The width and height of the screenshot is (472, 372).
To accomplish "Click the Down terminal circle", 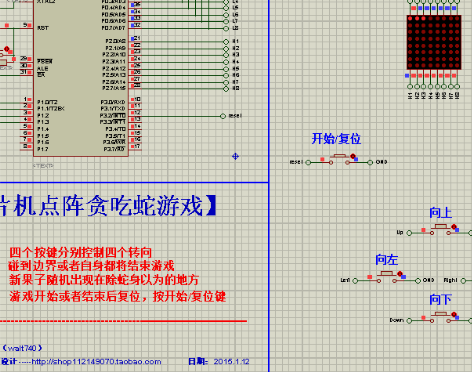I will pos(409,320).
